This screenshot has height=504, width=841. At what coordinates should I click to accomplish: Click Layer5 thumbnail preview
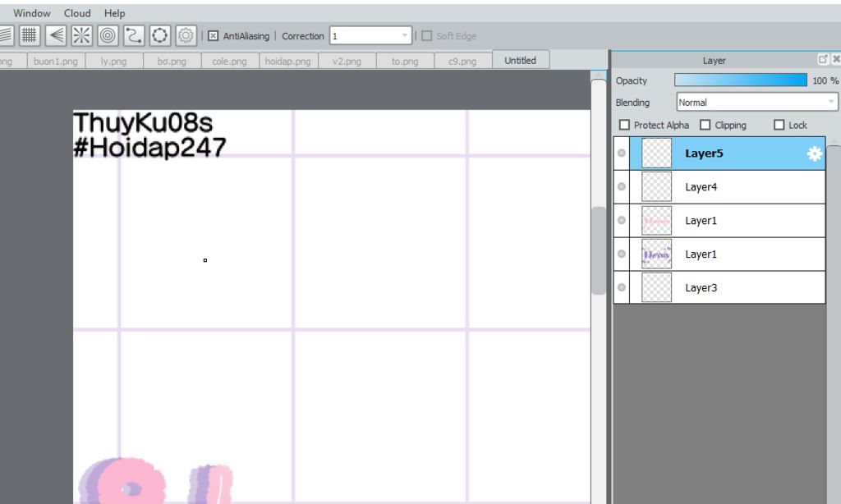point(656,153)
